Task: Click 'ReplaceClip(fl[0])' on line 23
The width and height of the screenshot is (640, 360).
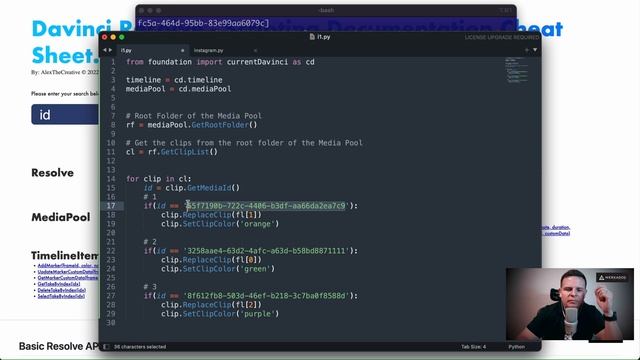Action: click(x=222, y=260)
